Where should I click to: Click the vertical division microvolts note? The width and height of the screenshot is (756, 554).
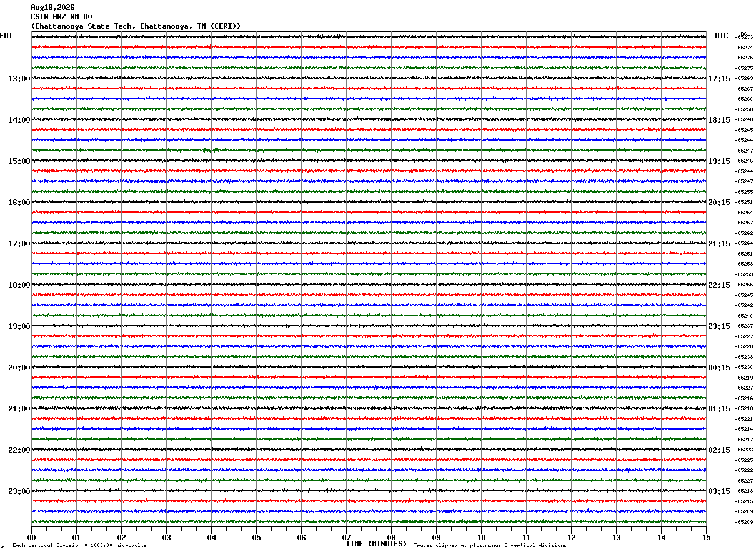79,546
